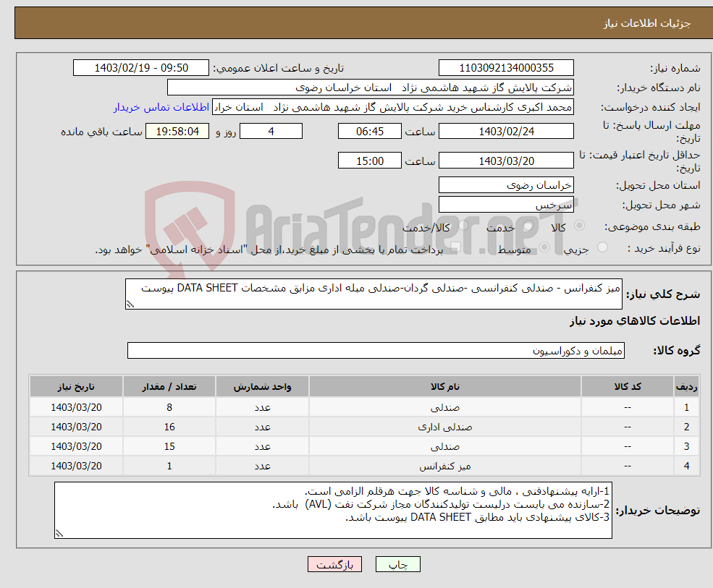Click delivery province field خراسان رضوی

[x=506, y=185]
